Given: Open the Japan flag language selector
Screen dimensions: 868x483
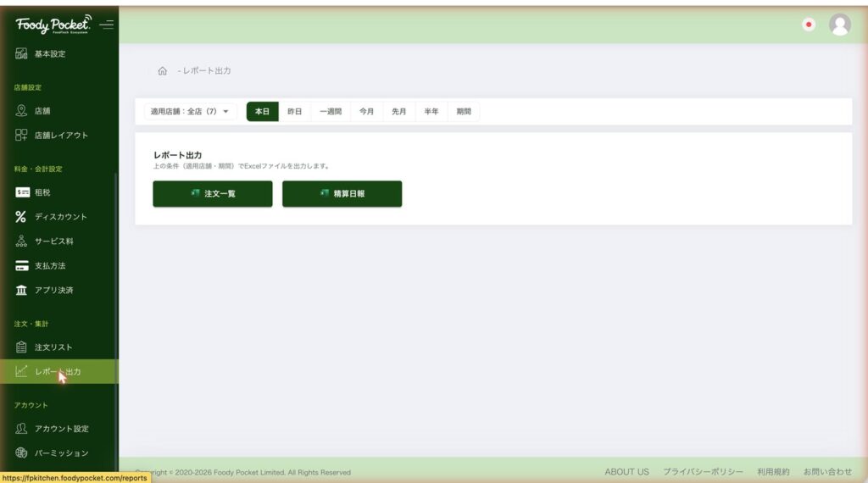Looking at the screenshot, I should (809, 25).
